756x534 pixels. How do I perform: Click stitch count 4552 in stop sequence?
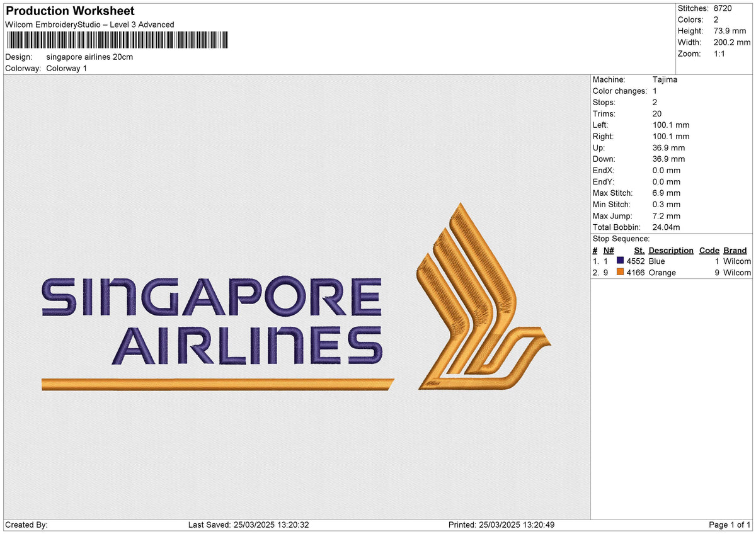pos(636,261)
